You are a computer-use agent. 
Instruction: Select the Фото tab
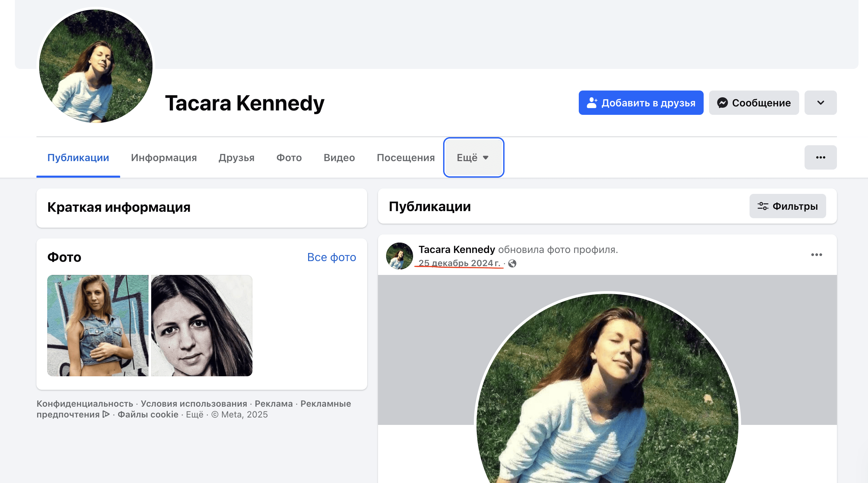tap(289, 158)
